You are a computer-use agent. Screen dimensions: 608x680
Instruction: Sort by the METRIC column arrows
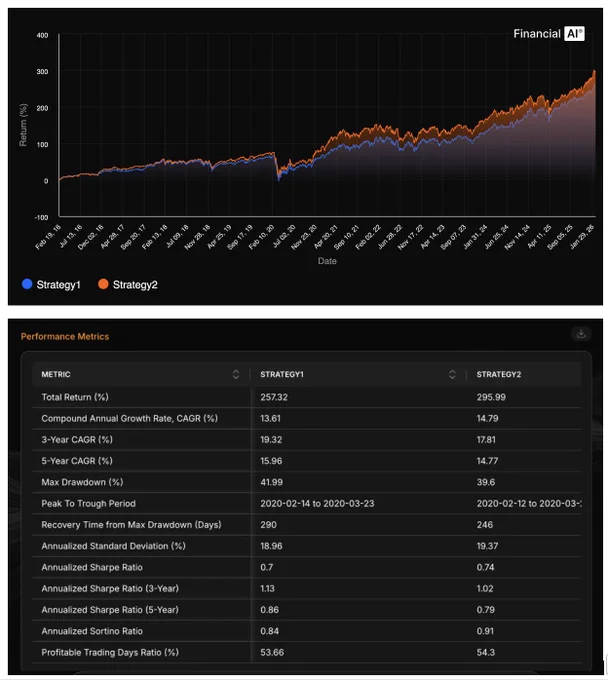(236, 374)
